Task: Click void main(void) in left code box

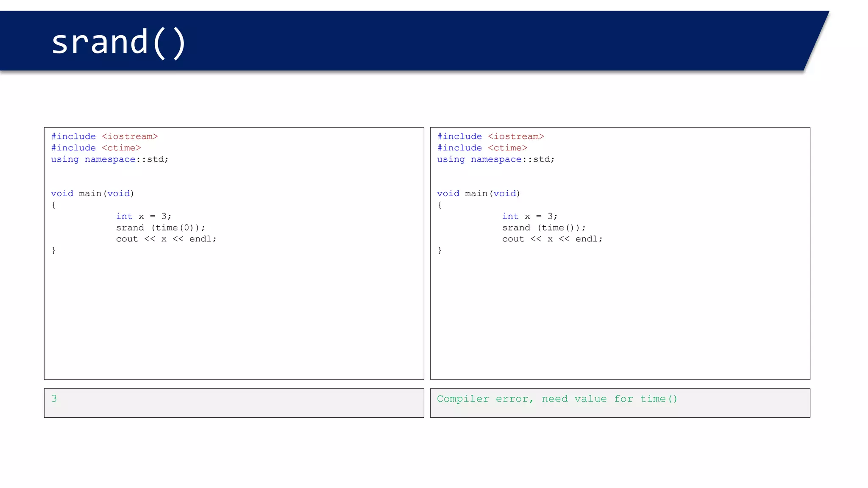Action: tap(92, 194)
